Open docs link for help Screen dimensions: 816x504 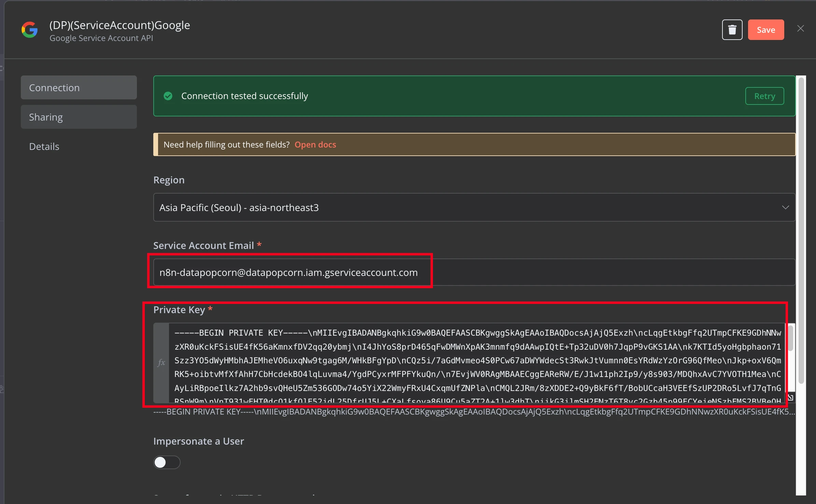click(315, 144)
